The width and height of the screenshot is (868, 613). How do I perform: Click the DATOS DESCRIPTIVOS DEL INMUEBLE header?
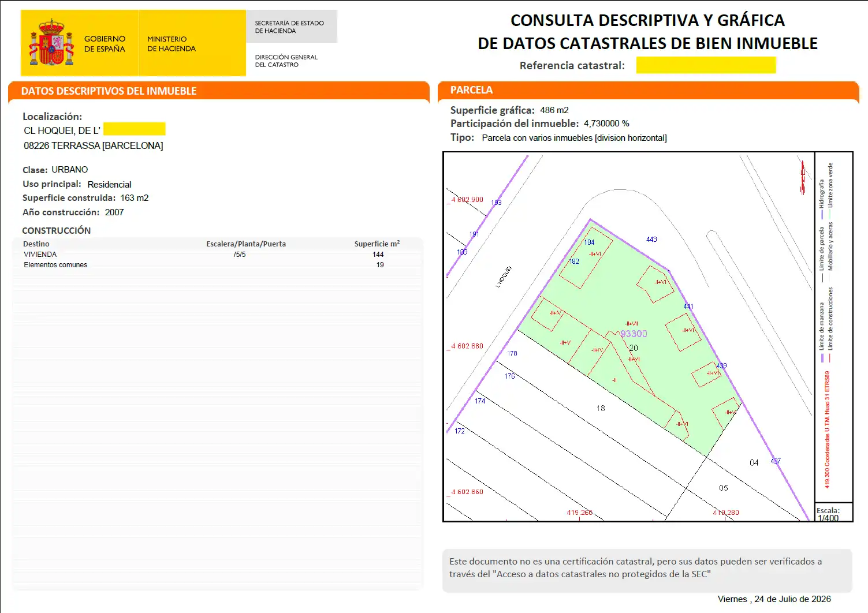pyautogui.click(x=109, y=91)
